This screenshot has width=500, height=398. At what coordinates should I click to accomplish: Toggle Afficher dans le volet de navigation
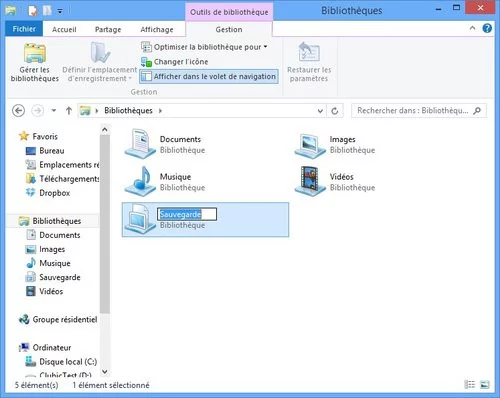(209, 76)
